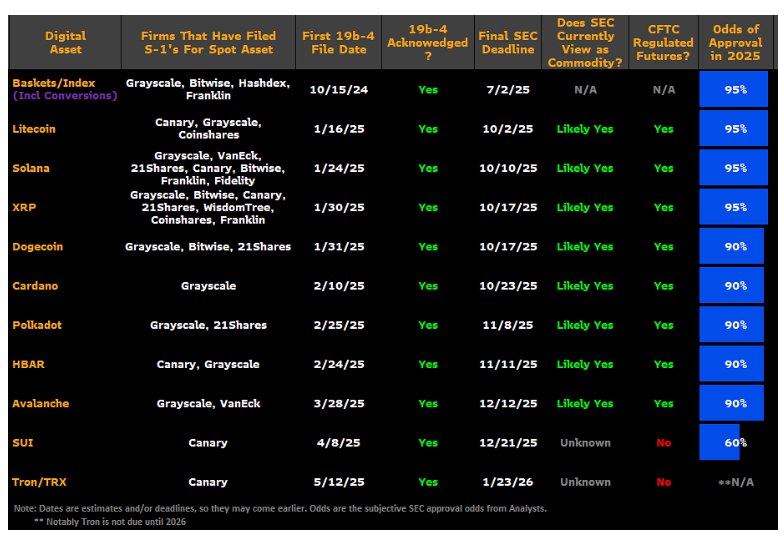
Task: Click the 2/25/25 file date for Polkadot
Action: pyautogui.click(x=339, y=325)
